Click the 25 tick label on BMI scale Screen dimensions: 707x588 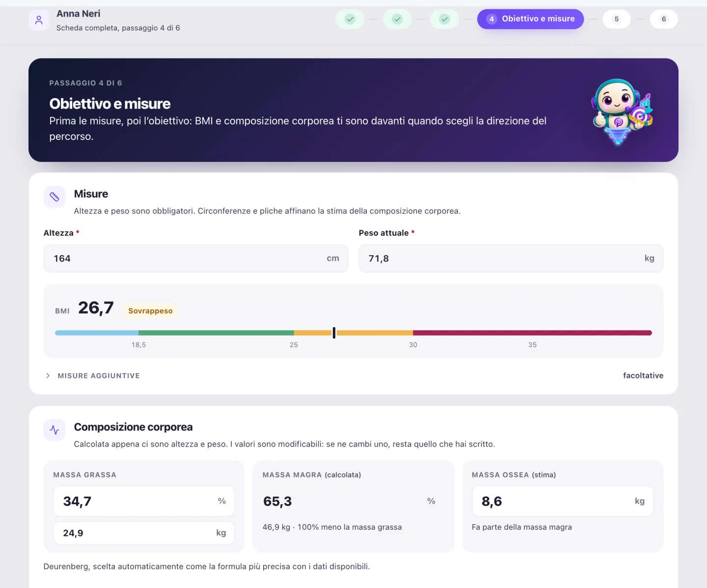[294, 345]
